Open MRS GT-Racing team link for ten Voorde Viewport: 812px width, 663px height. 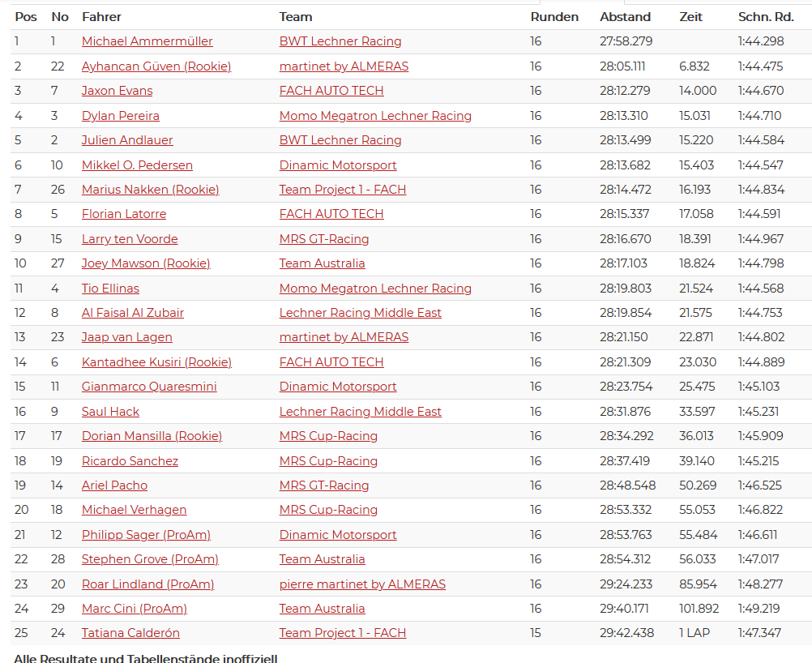click(x=324, y=239)
